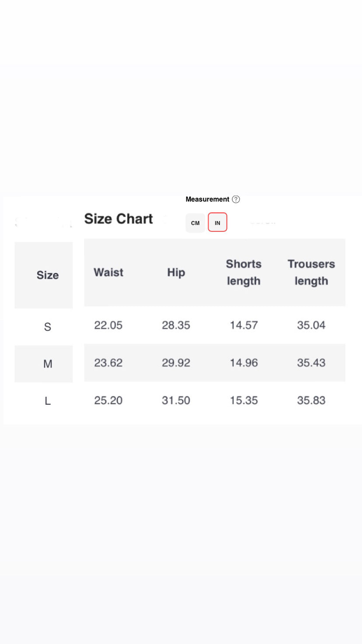Click the Measurement label
The height and width of the screenshot is (644, 362).
click(207, 199)
